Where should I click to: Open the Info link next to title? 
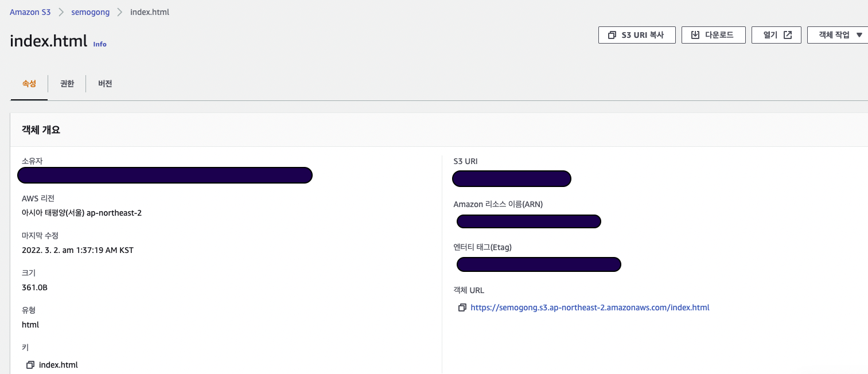click(x=100, y=44)
